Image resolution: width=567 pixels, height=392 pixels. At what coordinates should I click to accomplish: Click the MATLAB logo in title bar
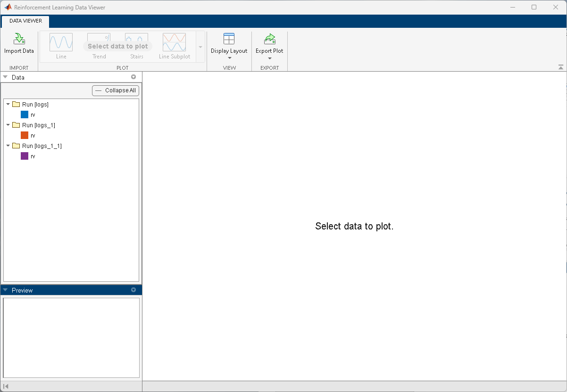pyautogui.click(x=8, y=7)
